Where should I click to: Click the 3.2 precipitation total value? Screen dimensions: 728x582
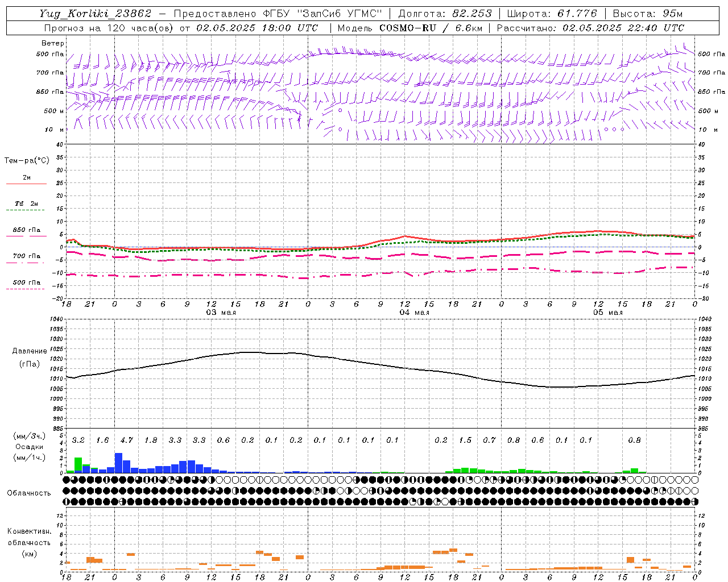tap(78, 440)
